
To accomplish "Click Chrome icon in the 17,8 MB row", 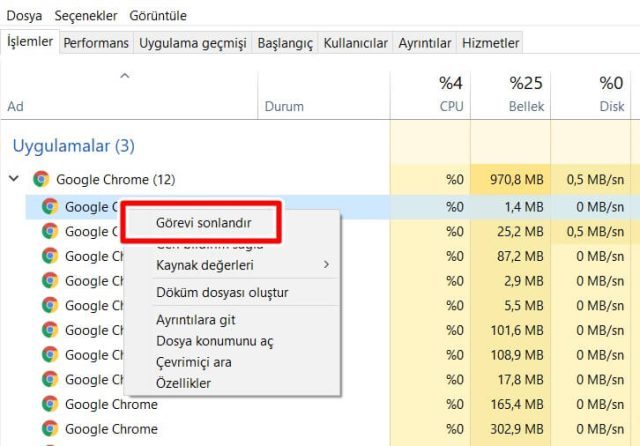I will (50, 379).
